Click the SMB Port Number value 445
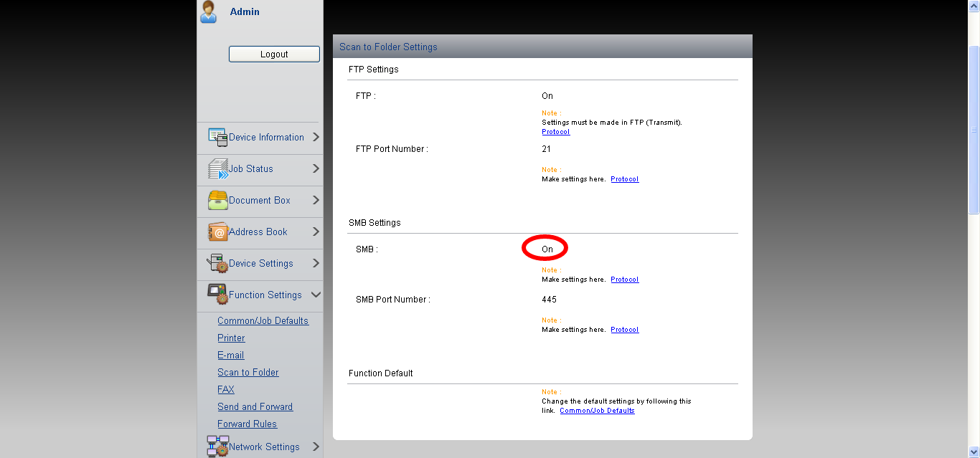This screenshot has height=458, width=980. click(549, 300)
